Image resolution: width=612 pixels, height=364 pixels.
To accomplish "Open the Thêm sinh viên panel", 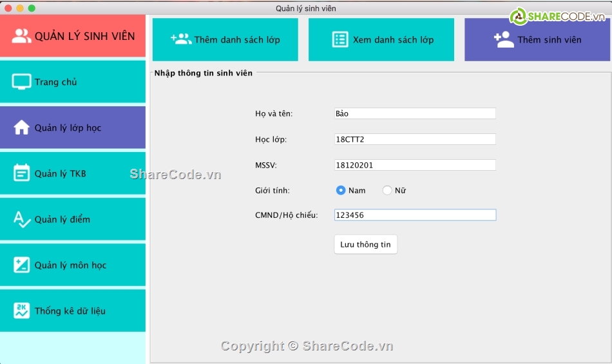I will point(537,39).
